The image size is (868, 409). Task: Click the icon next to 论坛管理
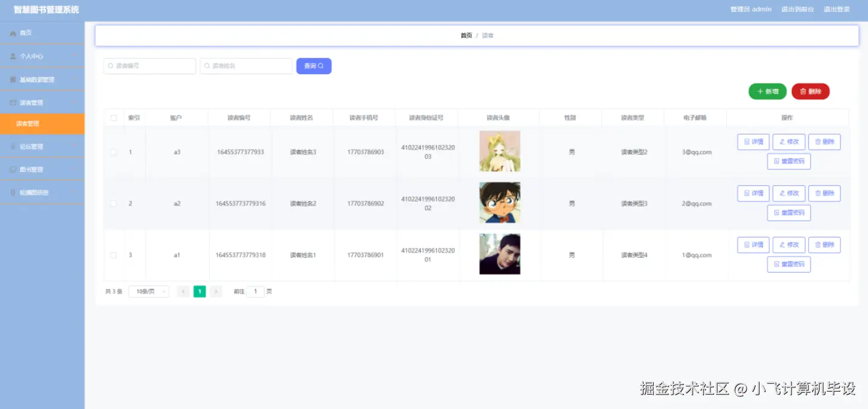coord(13,146)
